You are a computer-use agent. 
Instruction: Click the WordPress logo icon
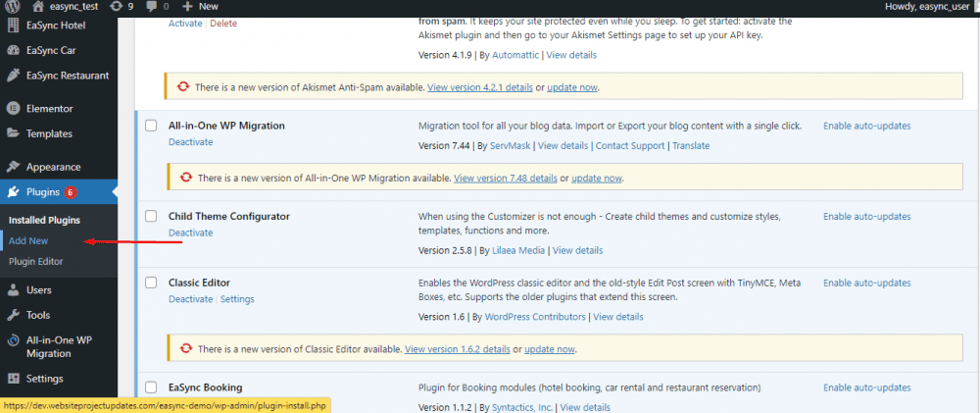pyautogui.click(x=13, y=6)
